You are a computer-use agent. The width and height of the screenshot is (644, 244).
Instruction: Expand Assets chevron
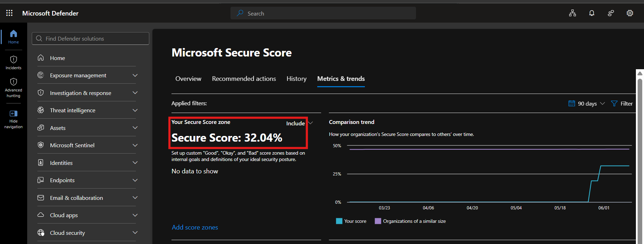(135, 127)
